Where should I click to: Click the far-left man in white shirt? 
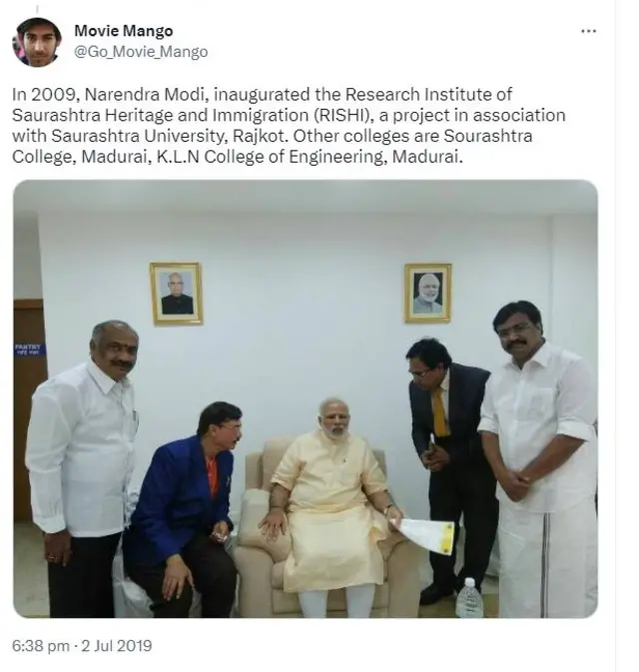pyautogui.click(x=82, y=467)
